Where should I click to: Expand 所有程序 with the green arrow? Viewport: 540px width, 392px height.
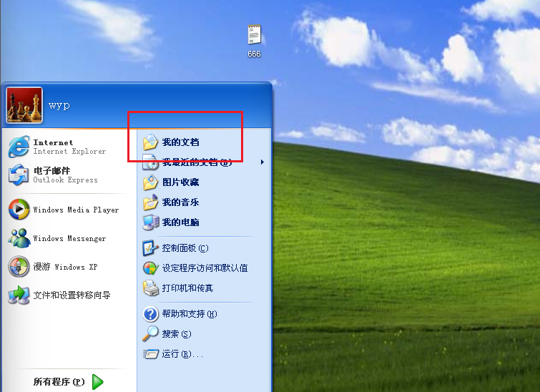point(98,382)
